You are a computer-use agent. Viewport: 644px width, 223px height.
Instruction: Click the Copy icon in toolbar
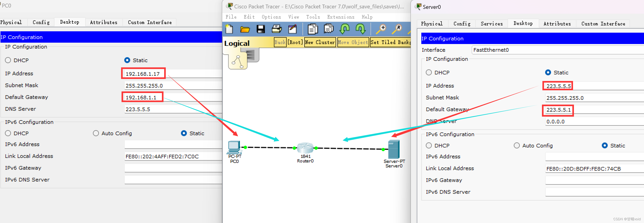point(312,29)
